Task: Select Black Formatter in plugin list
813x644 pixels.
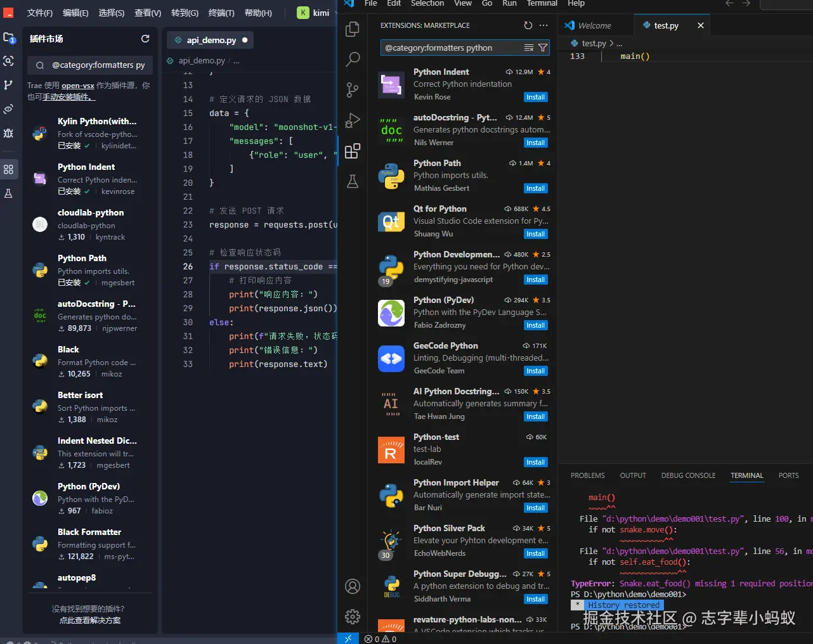Action: [89, 532]
